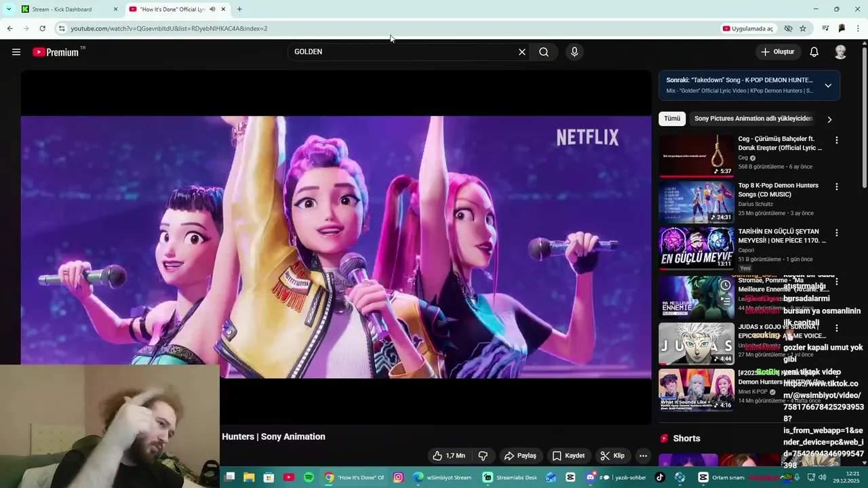View site information icon in address bar
Viewport: 868px width, 488px height.
coord(62,28)
